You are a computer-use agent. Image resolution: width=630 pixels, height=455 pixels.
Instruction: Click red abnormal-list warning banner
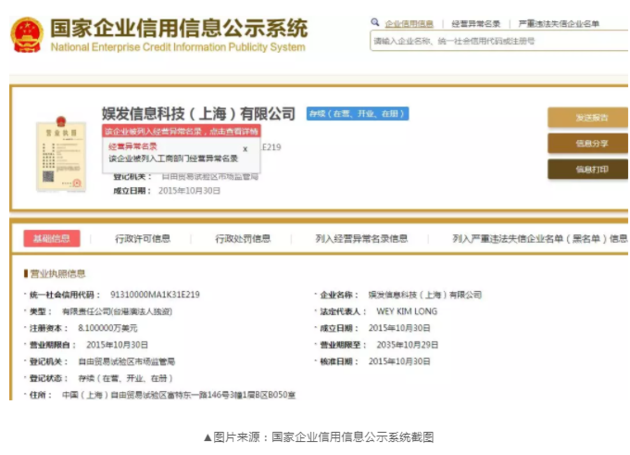[181, 131]
